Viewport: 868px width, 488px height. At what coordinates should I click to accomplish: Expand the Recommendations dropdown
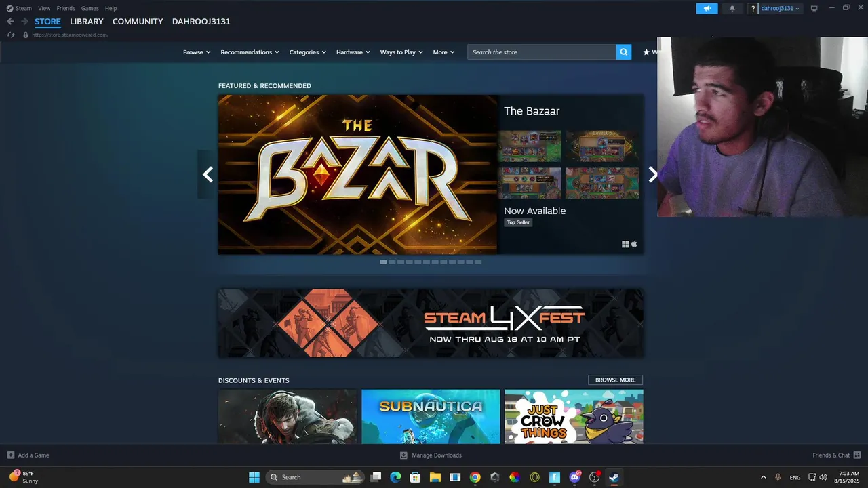click(250, 52)
